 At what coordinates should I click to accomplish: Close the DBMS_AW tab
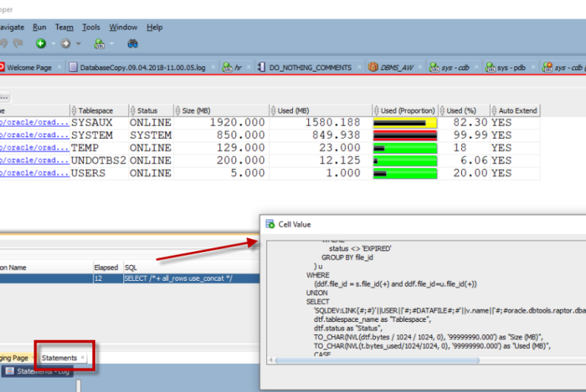[420, 67]
